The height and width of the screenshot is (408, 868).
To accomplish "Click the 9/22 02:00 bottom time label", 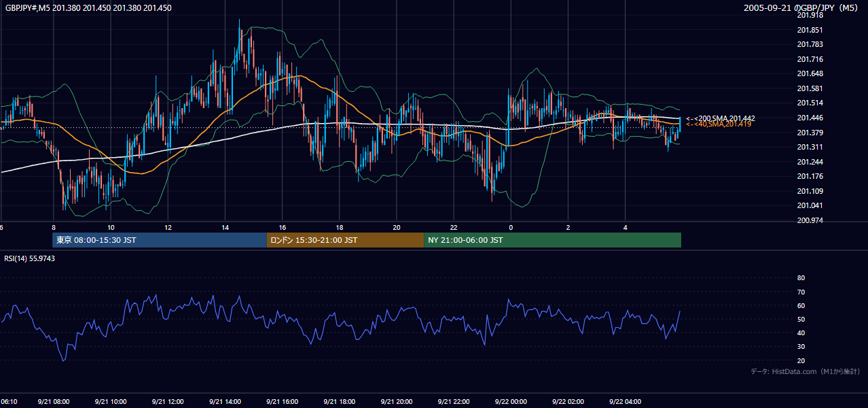I will 568,402.
